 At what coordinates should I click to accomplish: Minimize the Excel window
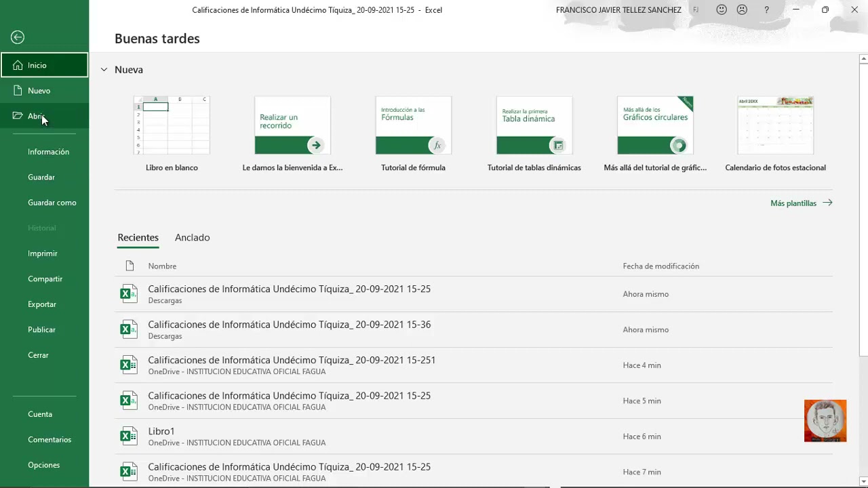[x=795, y=10]
